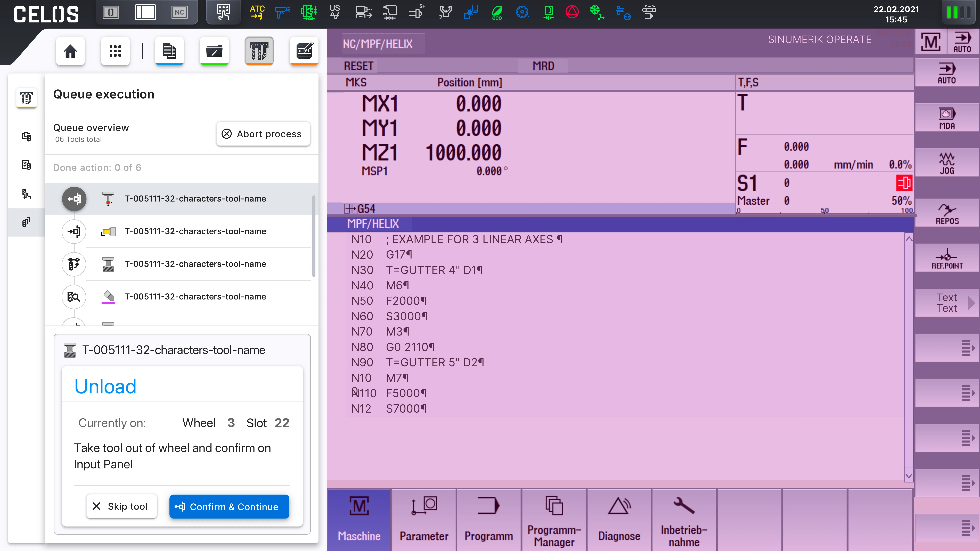Click the tool action icon of third queue row

click(74, 264)
